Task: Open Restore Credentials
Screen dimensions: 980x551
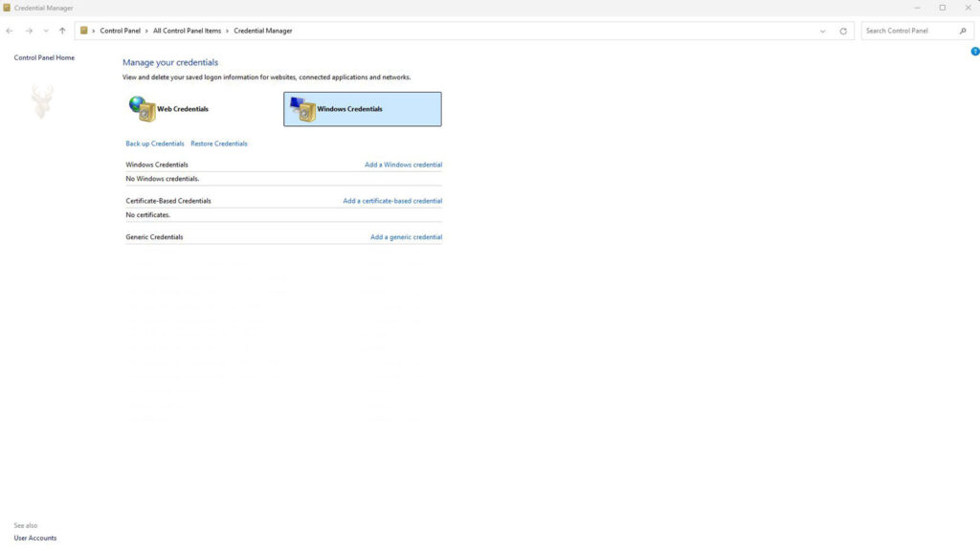Action: 219,143
